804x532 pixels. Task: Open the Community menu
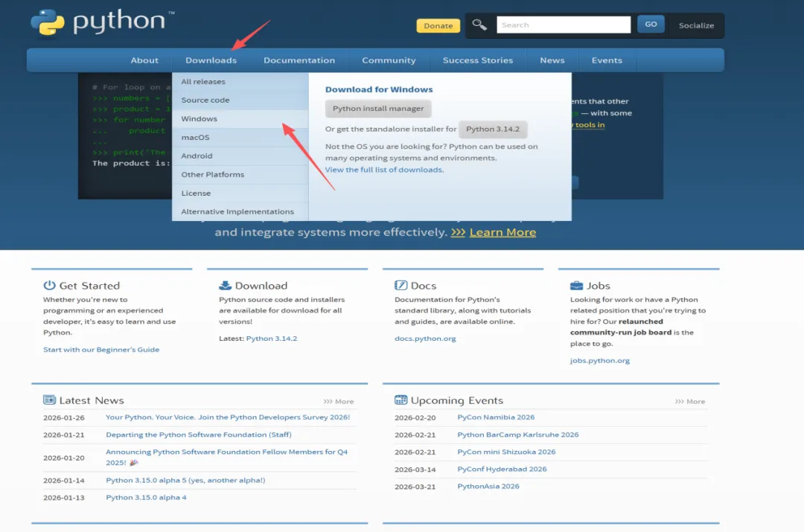click(x=389, y=60)
